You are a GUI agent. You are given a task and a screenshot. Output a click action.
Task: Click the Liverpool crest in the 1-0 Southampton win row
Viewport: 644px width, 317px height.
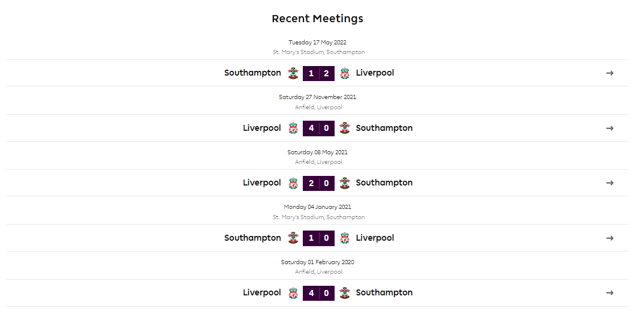(x=345, y=238)
